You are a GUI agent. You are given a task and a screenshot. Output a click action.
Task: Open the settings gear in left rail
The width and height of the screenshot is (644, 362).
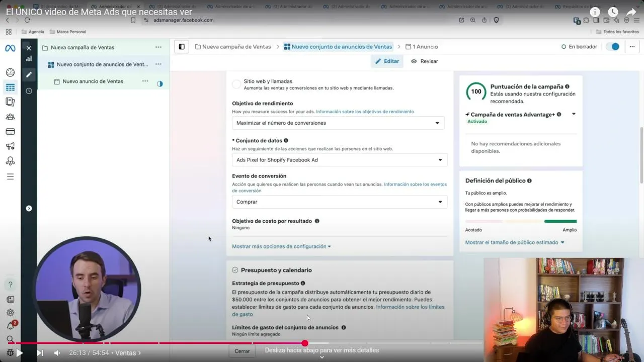(x=10, y=312)
